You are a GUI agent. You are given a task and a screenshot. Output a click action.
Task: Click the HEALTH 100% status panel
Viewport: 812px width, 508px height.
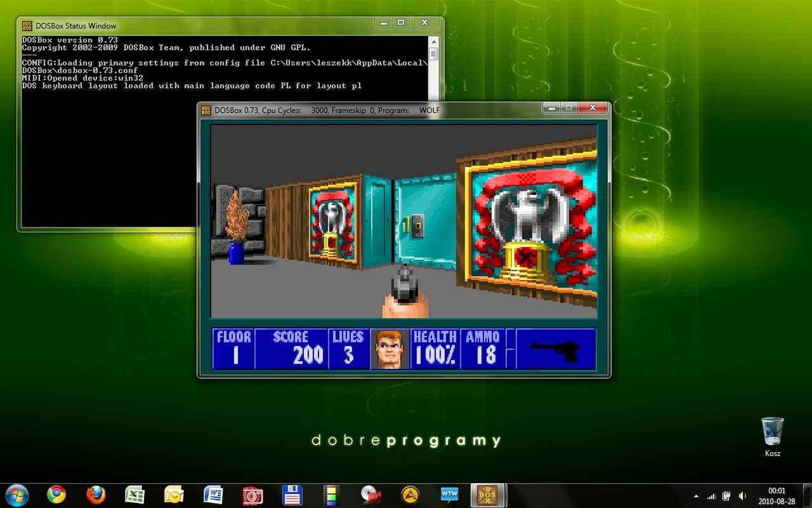(435, 349)
